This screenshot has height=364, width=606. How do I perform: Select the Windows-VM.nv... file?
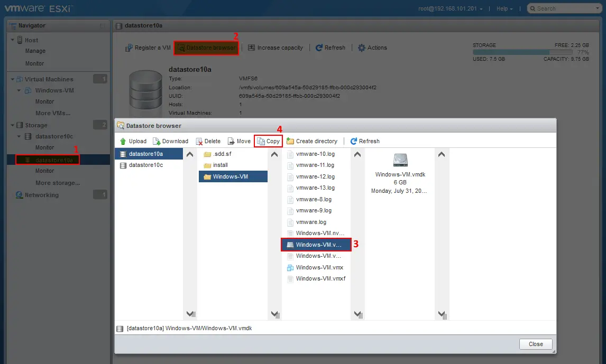click(x=316, y=233)
